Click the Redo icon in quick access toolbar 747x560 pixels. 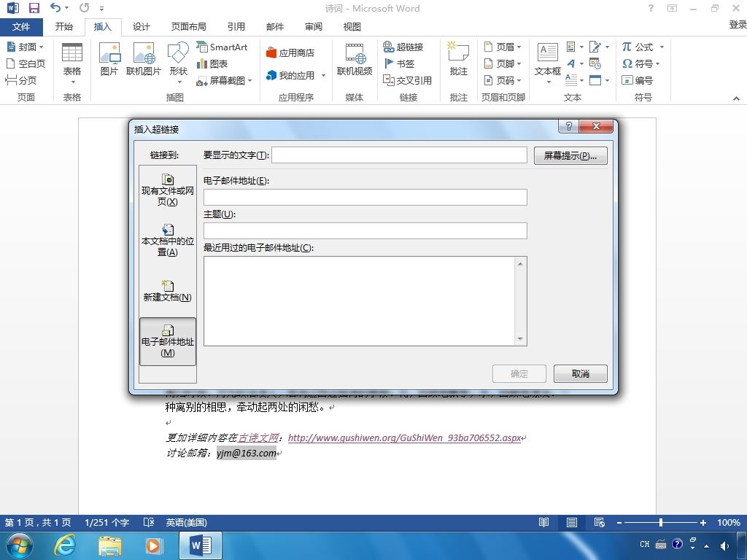pos(85,7)
